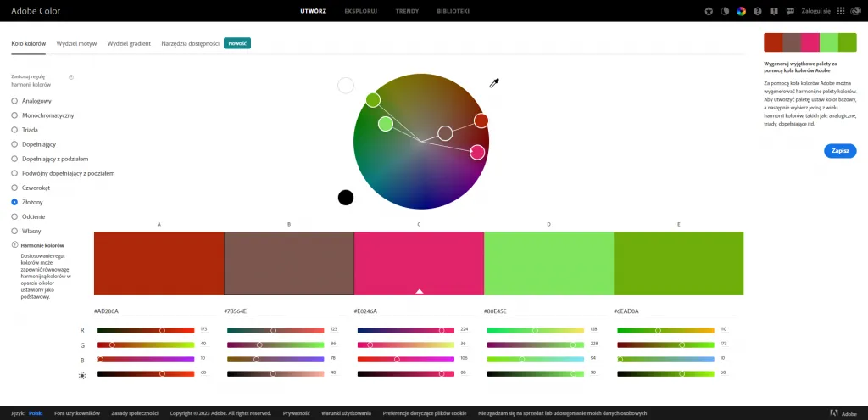Open the TRENDY menu
Viewport: 868px width, 420px height.
[407, 11]
